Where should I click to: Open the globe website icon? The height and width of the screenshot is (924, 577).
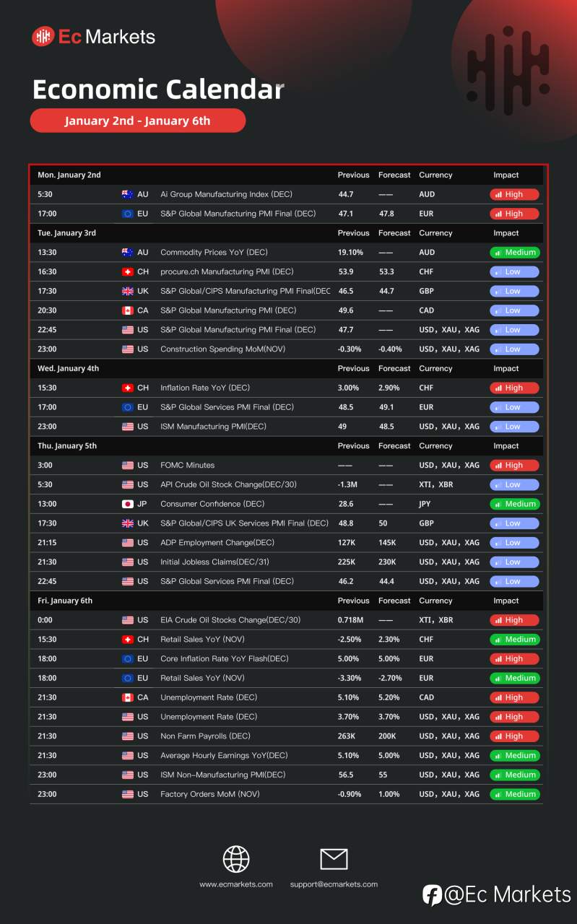(x=236, y=859)
